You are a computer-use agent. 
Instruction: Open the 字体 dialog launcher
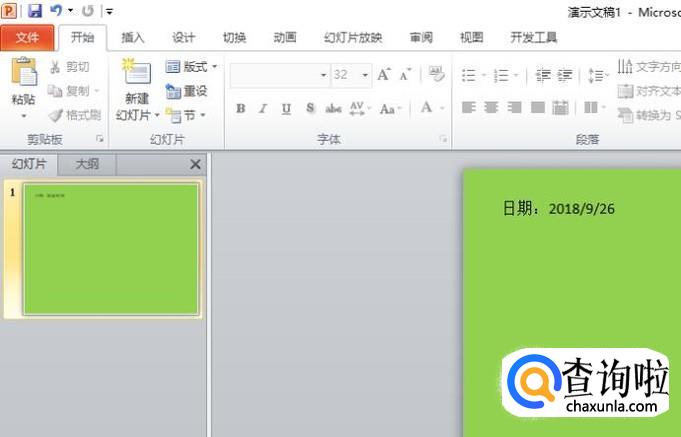(x=443, y=139)
